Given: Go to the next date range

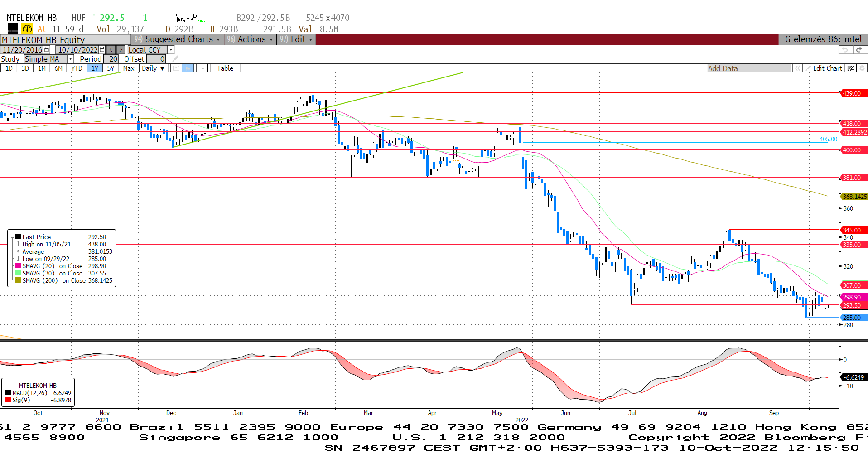Looking at the screenshot, I should tap(121, 50).
